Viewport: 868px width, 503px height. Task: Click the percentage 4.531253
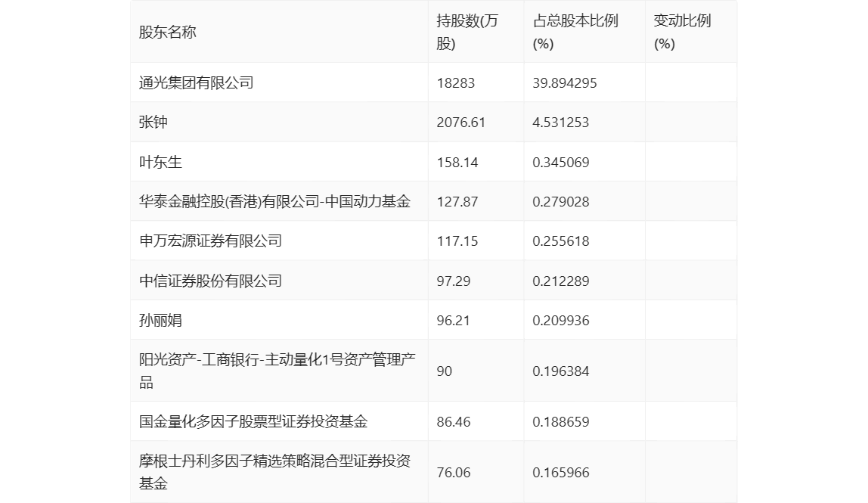(561, 123)
